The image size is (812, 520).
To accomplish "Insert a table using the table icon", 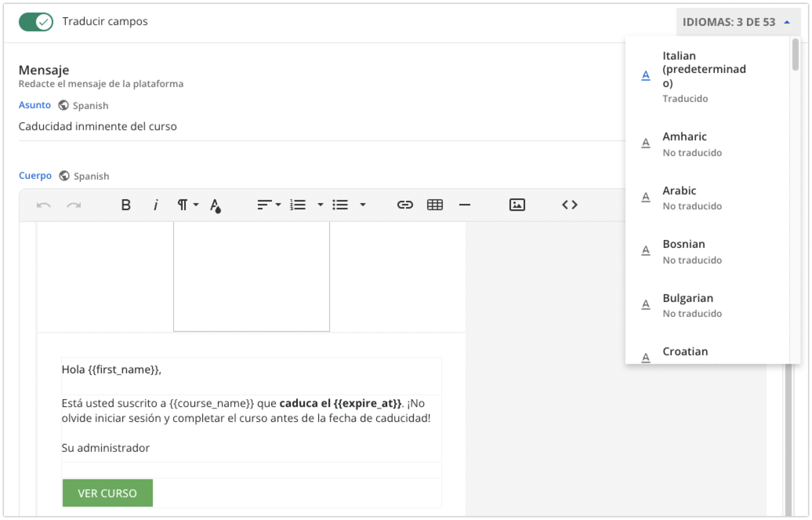I will [435, 205].
